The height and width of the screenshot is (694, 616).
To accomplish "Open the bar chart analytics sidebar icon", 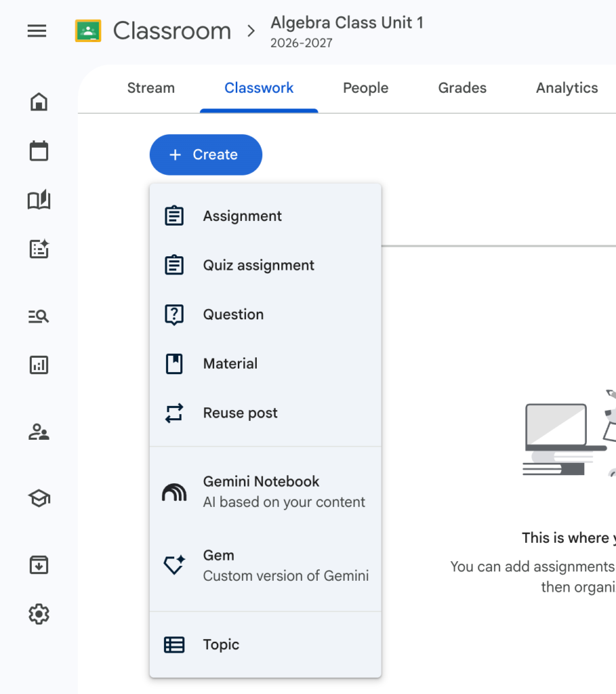I will click(39, 365).
